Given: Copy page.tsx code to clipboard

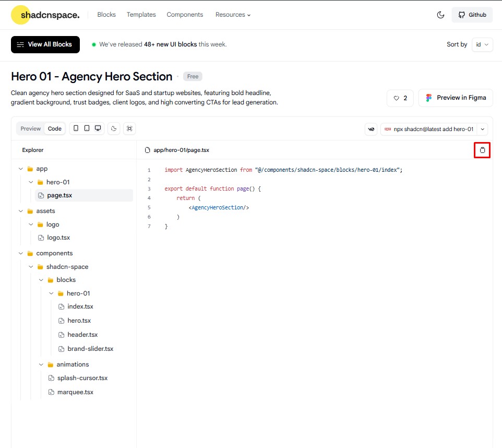Looking at the screenshot, I should coord(482,150).
